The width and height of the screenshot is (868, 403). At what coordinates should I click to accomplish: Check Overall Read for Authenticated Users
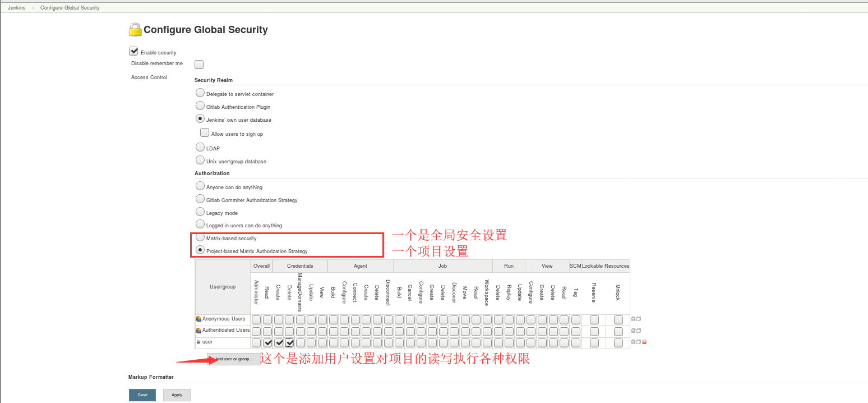pyautogui.click(x=267, y=332)
